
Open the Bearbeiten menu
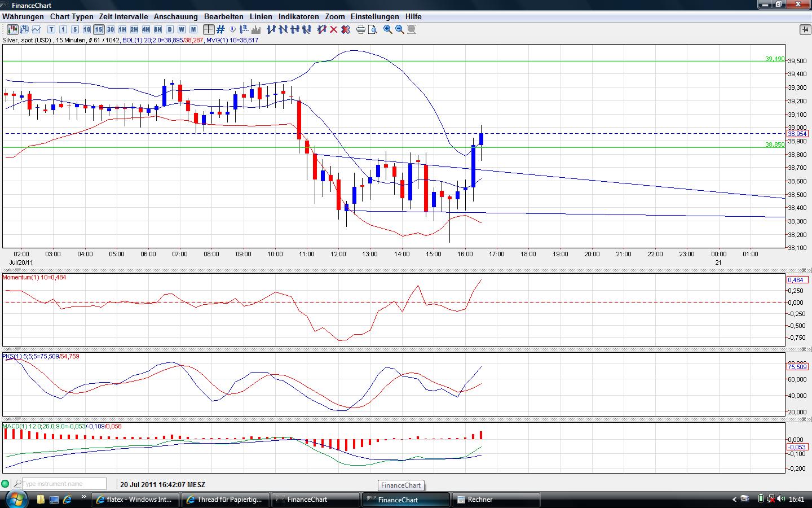[x=224, y=17]
